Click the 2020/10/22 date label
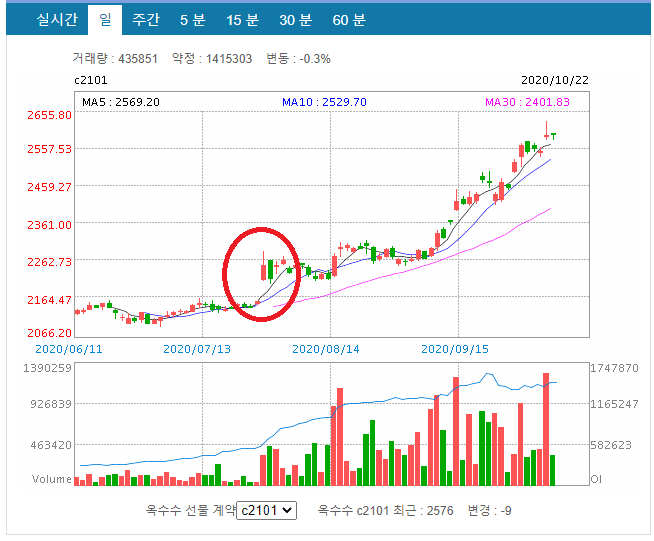 pyautogui.click(x=555, y=80)
